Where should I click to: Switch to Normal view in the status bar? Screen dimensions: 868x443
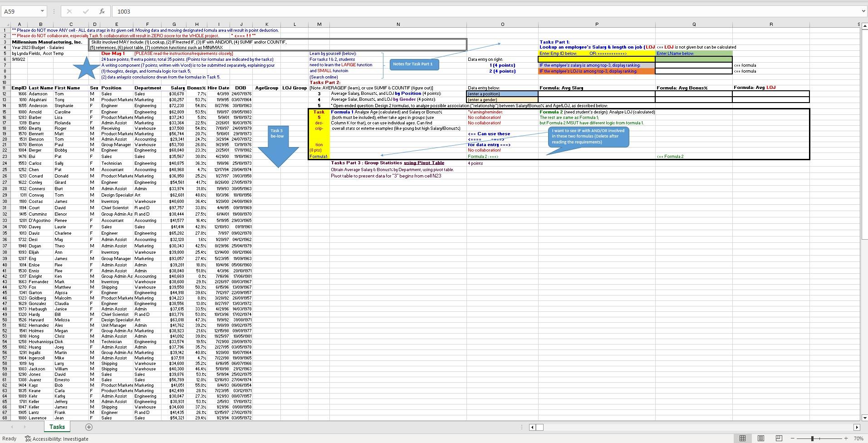tap(743, 438)
